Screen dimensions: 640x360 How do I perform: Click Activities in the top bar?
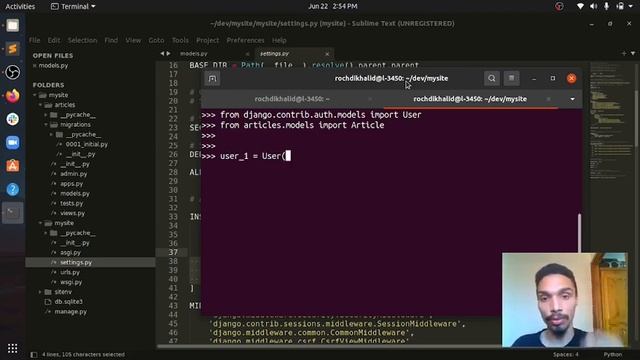pyautogui.click(x=20, y=6)
